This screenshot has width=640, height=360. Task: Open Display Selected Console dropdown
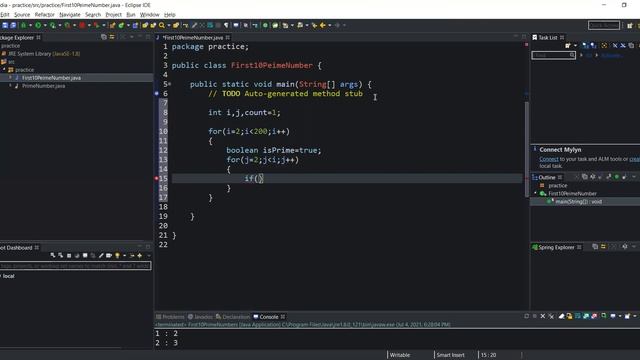point(620,316)
